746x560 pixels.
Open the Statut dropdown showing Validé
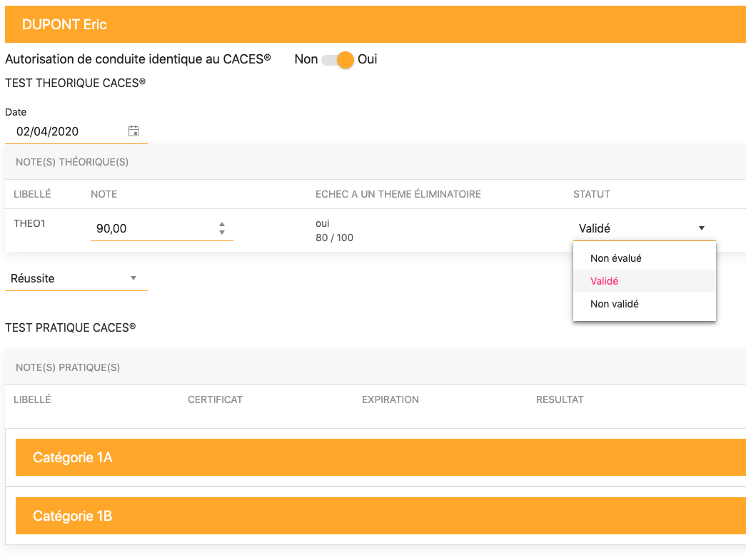644,229
